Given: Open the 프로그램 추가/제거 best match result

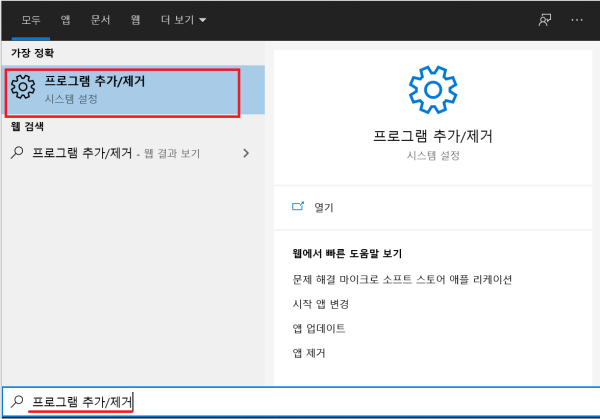Looking at the screenshot, I should tap(133, 90).
